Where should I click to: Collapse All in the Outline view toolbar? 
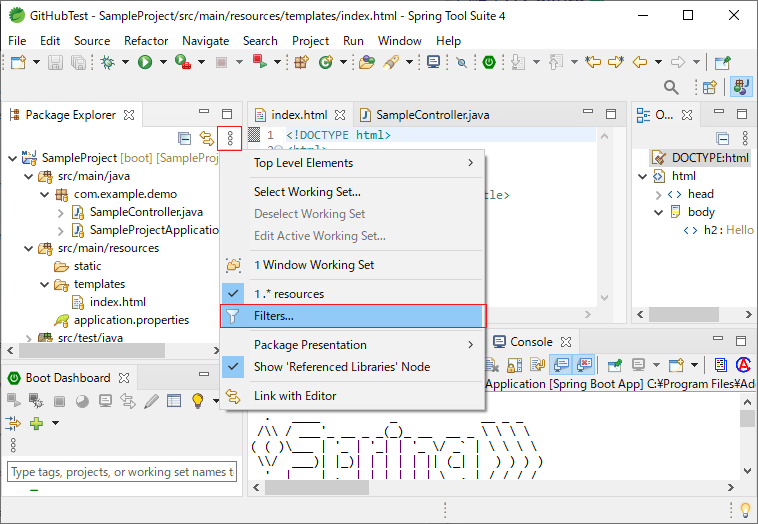point(723,139)
